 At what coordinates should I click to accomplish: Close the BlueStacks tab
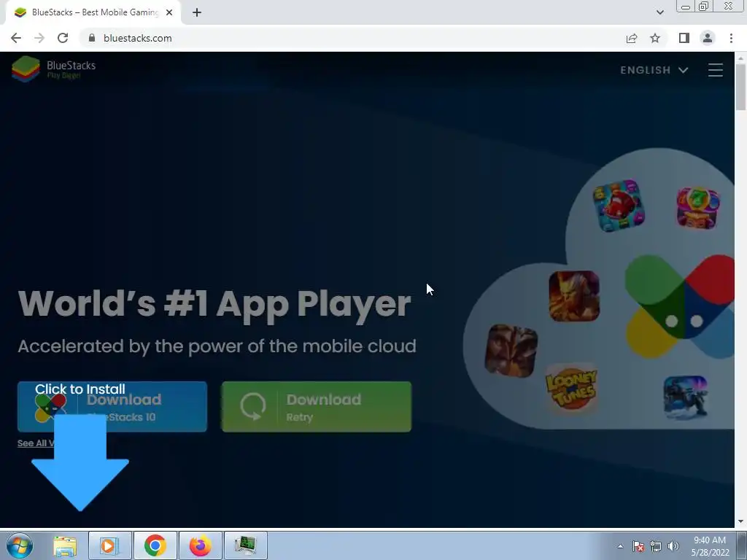click(x=169, y=12)
